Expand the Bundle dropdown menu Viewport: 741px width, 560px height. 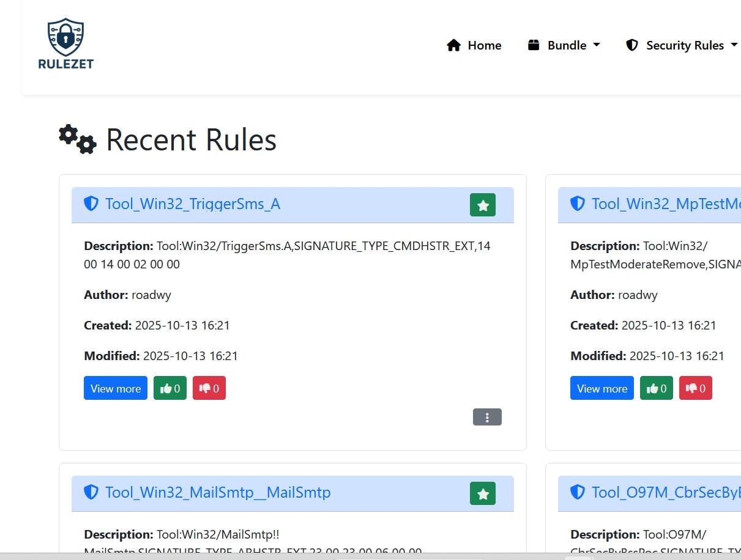564,45
